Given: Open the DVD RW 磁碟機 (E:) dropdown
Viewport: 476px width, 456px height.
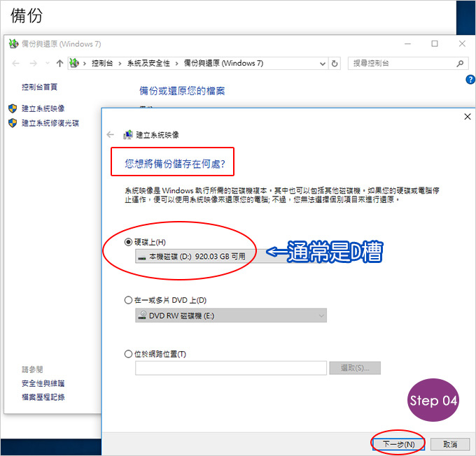Looking at the screenshot, I should pos(231,315).
